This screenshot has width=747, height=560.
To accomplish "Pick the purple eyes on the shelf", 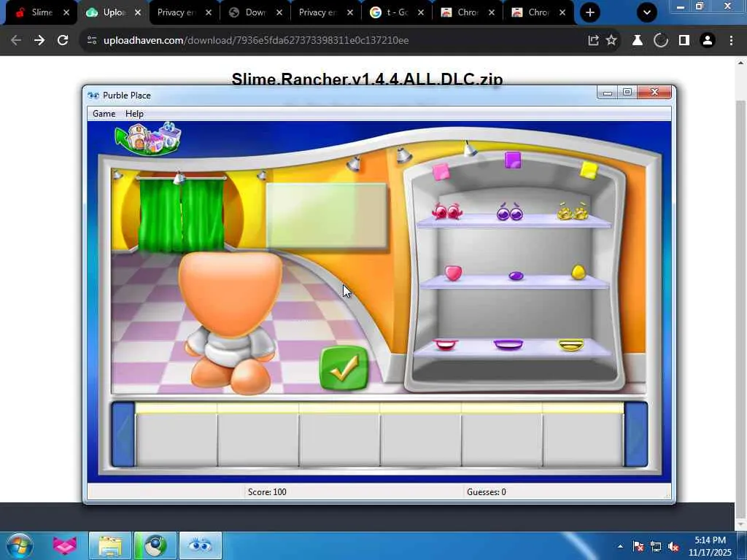I will point(510,212).
